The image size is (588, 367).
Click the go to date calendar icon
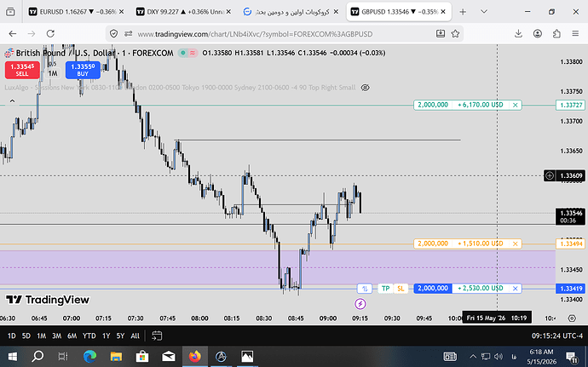pyautogui.click(x=157, y=335)
